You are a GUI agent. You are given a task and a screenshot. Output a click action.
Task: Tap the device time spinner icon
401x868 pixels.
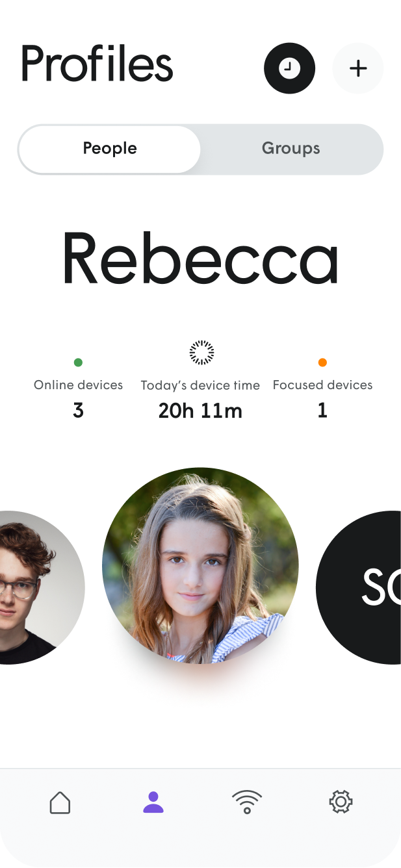point(201,352)
